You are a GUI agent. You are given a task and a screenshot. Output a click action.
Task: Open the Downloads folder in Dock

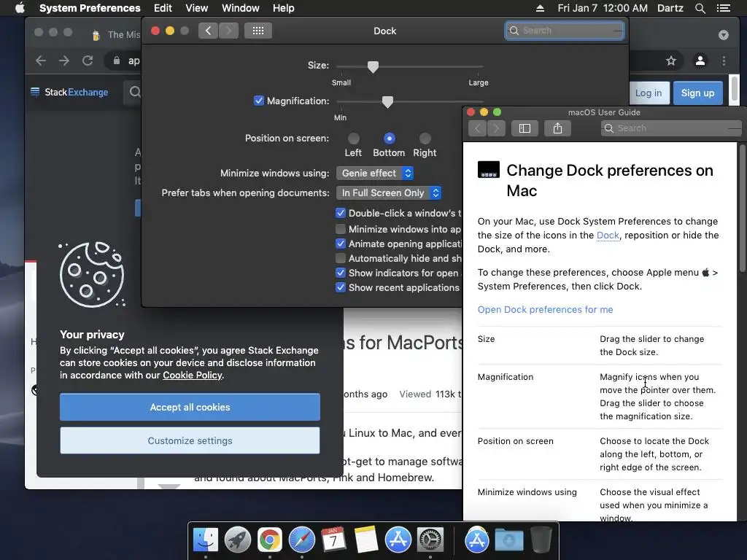click(509, 540)
